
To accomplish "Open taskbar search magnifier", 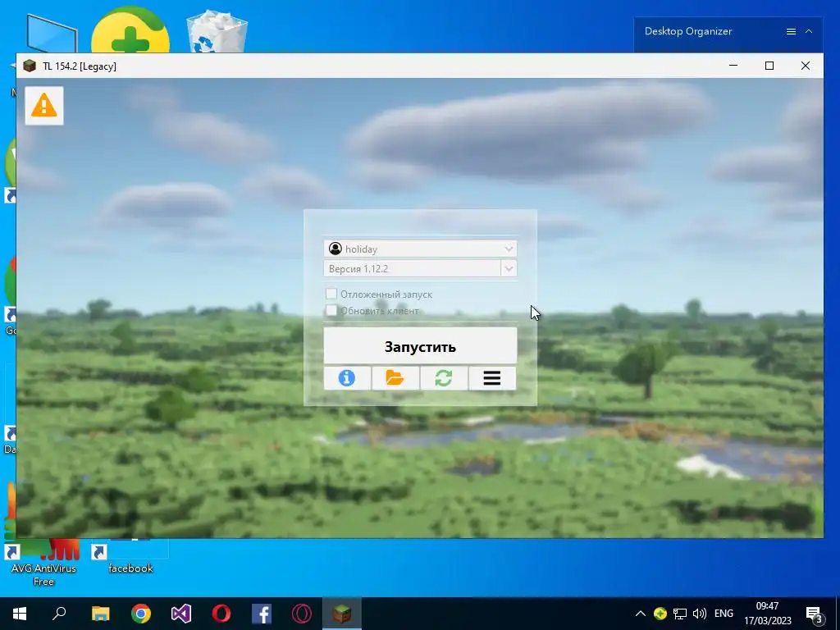I will [x=59, y=614].
